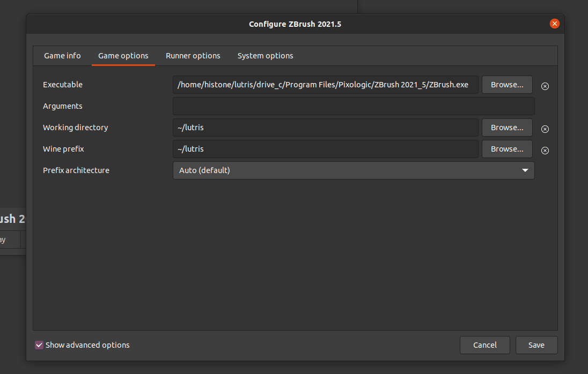Click into the Arguments text field
This screenshot has width=588, height=374.
[x=354, y=106]
